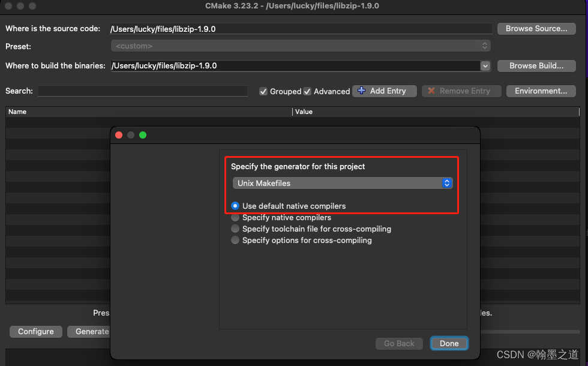Click the source code path field
The width and height of the screenshot is (588, 366).
click(301, 29)
